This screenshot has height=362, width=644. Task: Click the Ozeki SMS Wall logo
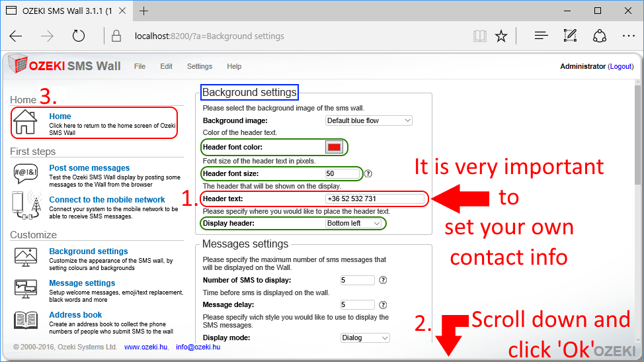point(65,65)
